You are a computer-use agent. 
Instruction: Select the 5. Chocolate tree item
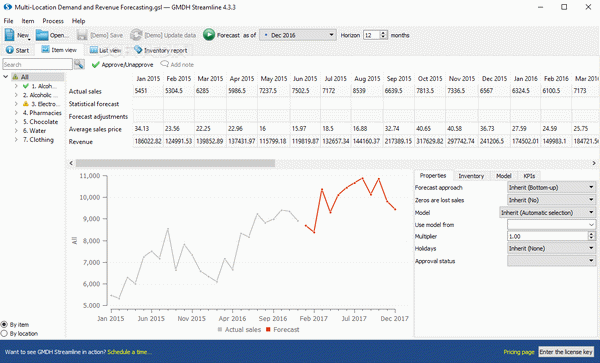40,122
